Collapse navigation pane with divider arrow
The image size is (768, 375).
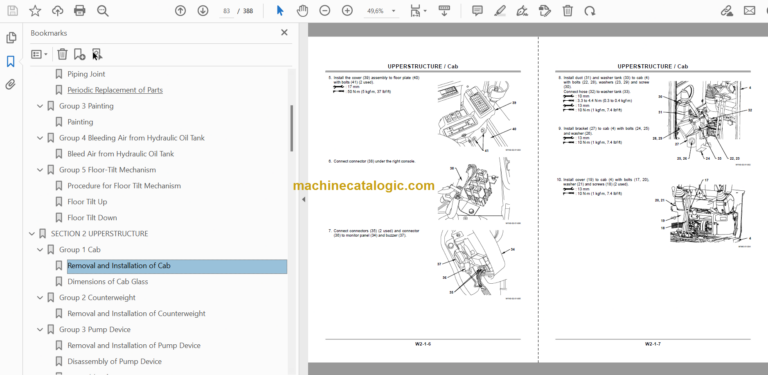(x=303, y=199)
